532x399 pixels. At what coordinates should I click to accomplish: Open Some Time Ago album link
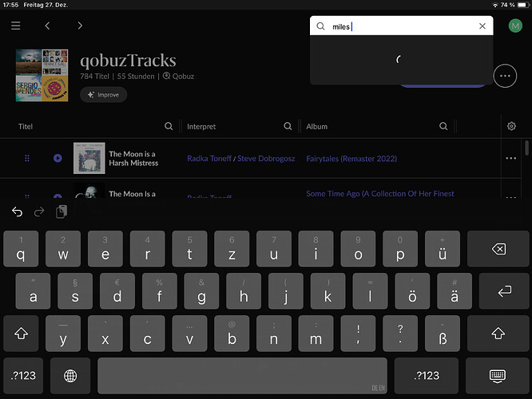coord(380,194)
